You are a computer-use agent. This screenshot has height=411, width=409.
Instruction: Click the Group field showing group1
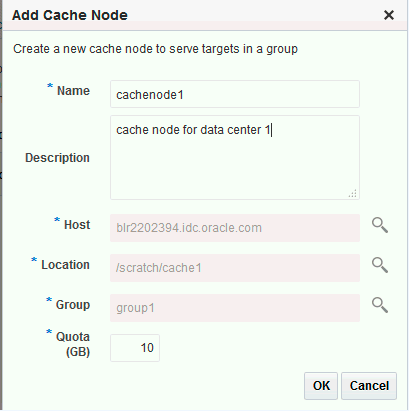tap(235, 308)
